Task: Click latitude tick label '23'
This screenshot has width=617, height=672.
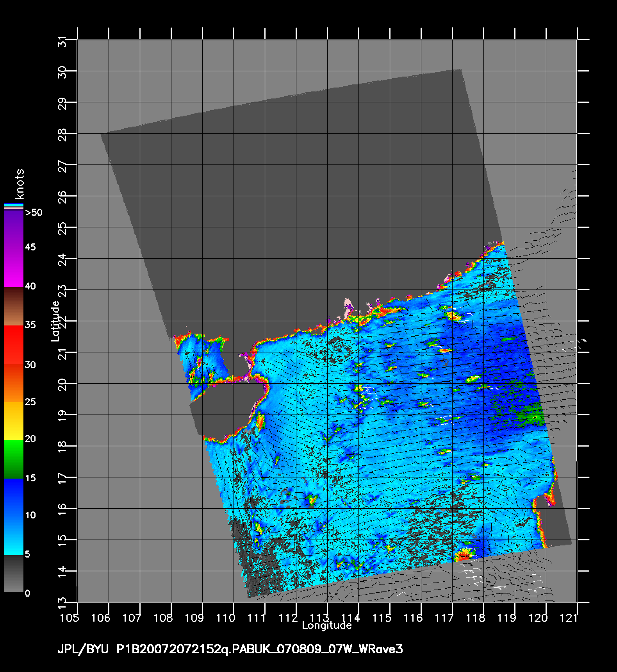Action: pyautogui.click(x=62, y=291)
